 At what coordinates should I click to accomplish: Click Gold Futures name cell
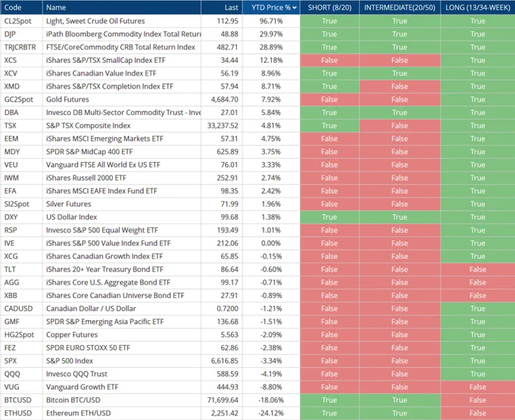click(67, 99)
